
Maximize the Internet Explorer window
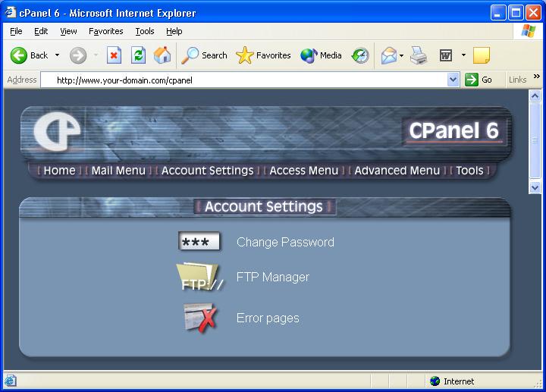[x=516, y=13]
